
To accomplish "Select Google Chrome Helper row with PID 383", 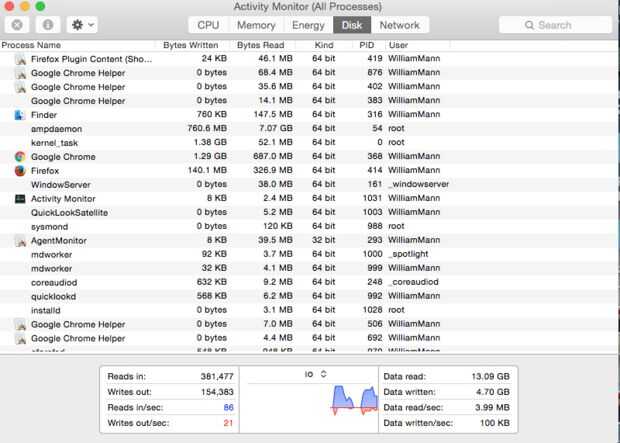I will (x=308, y=101).
